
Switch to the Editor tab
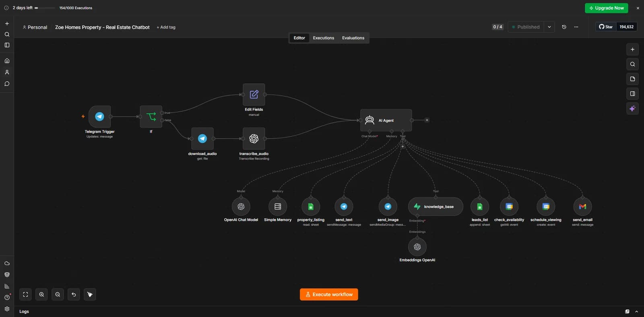pos(299,38)
